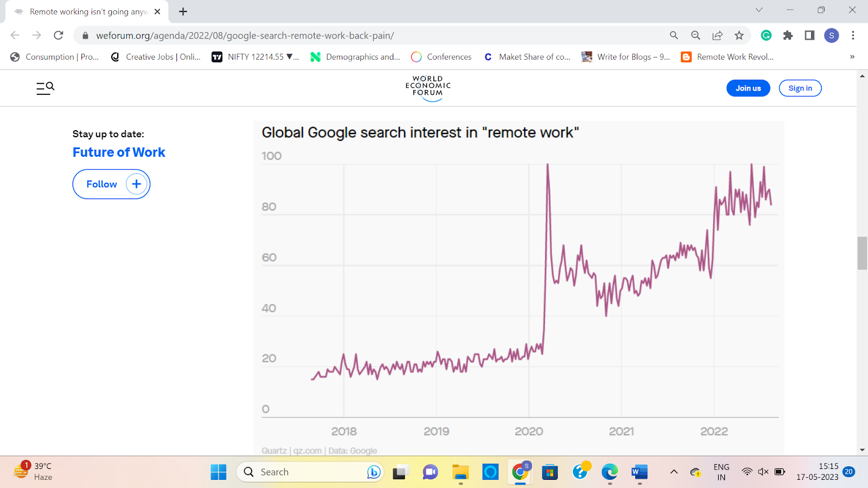Click the World Economic Forum logo
This screenshot has width=868, height=488.
[x=428, y=88]
